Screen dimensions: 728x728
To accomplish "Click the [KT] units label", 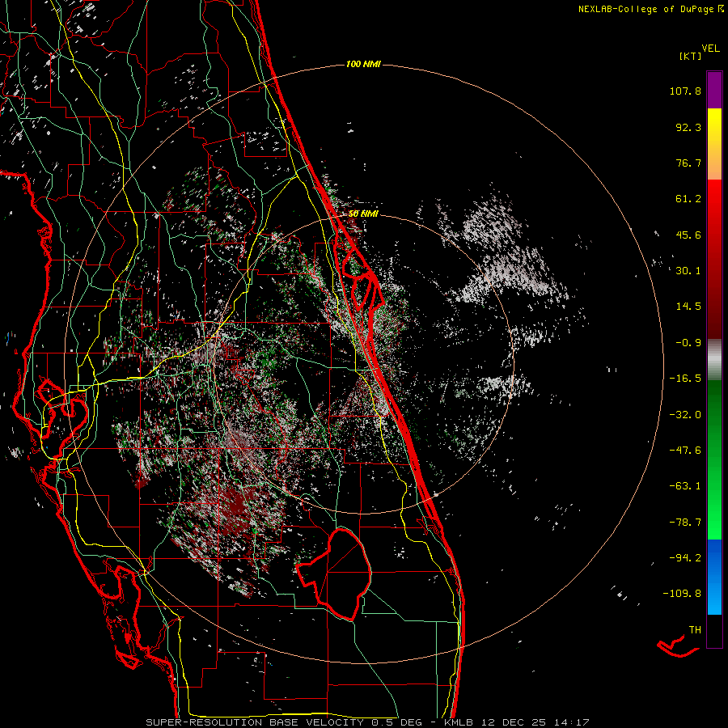I will click(691, 56).
